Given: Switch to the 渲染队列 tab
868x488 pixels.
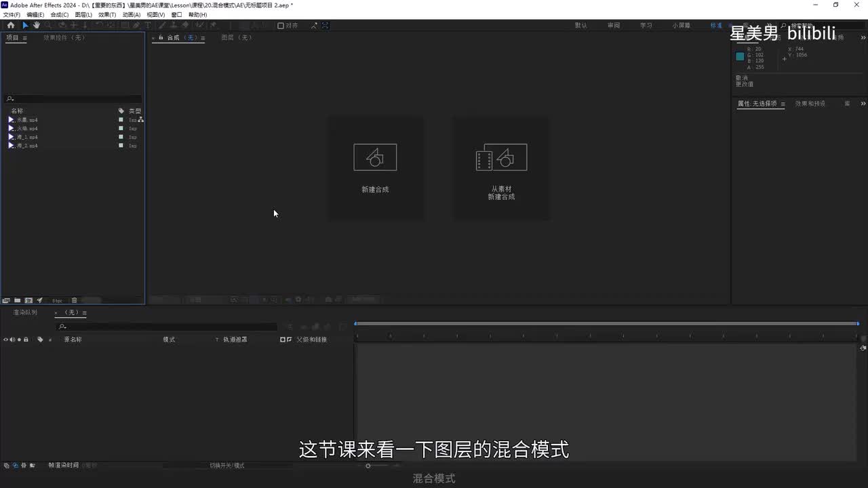Looking at the screenshot, I should (25, 312).
